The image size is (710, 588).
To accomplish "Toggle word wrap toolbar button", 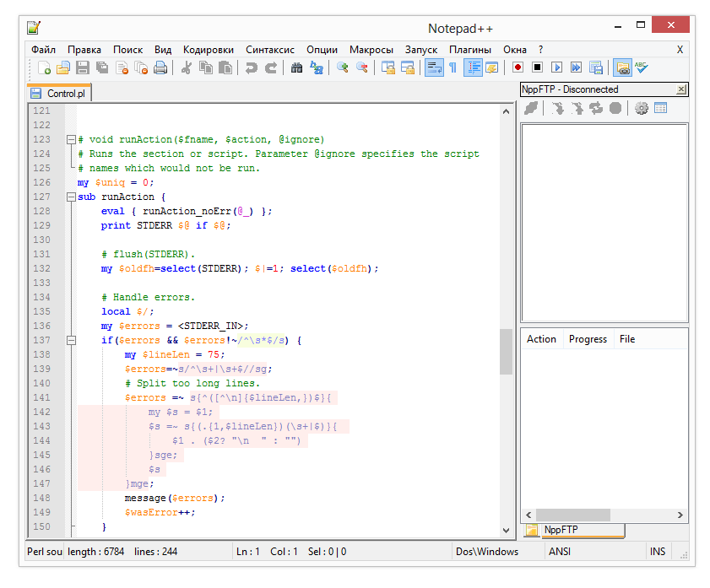I will [x=433, y=68].
